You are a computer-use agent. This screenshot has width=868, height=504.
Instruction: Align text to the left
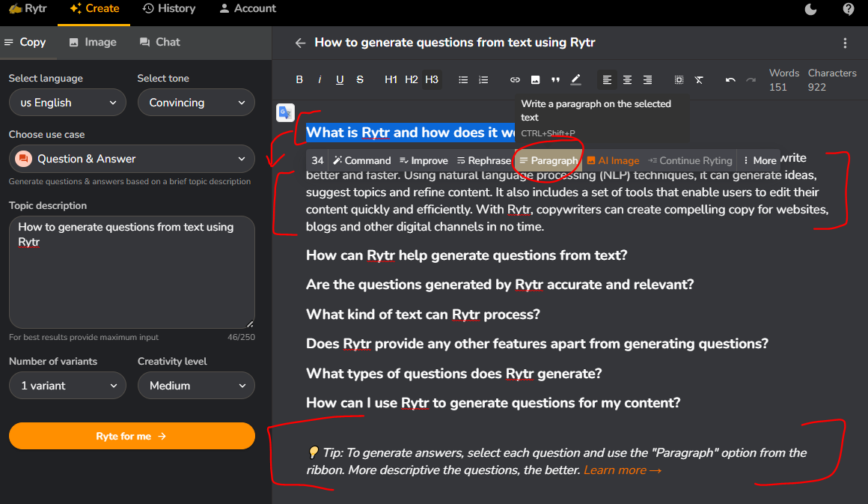pos(608,79)
